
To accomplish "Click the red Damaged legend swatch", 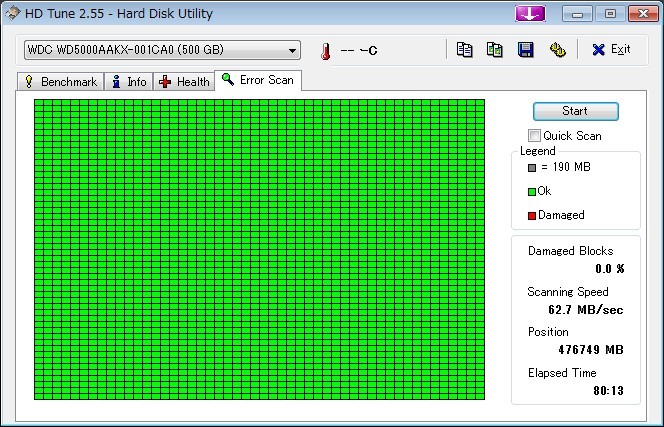I will (x=532, y=216).
